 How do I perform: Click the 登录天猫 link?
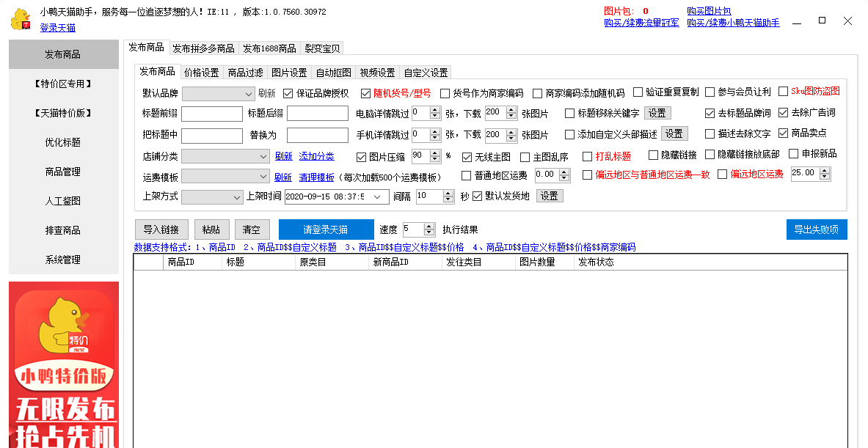(x=57, y=28)
